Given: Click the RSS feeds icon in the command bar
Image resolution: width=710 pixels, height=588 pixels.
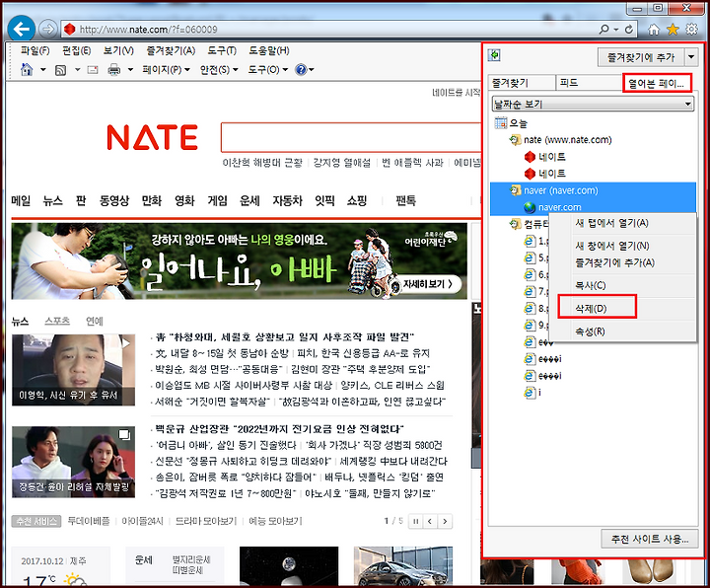Looking at the screenshot, I should 60,70.
